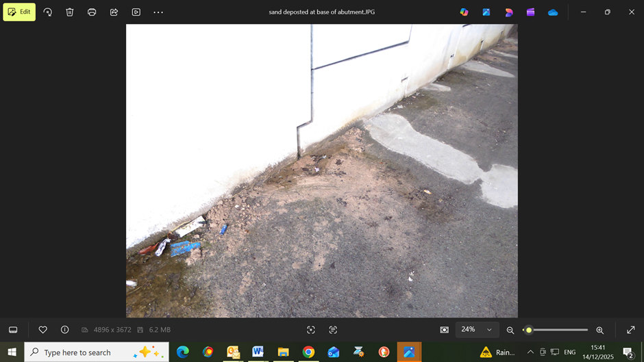Viewport: 644px width, 362px height.
Task: Show file info with the info icon
Action: click(65, 330)
